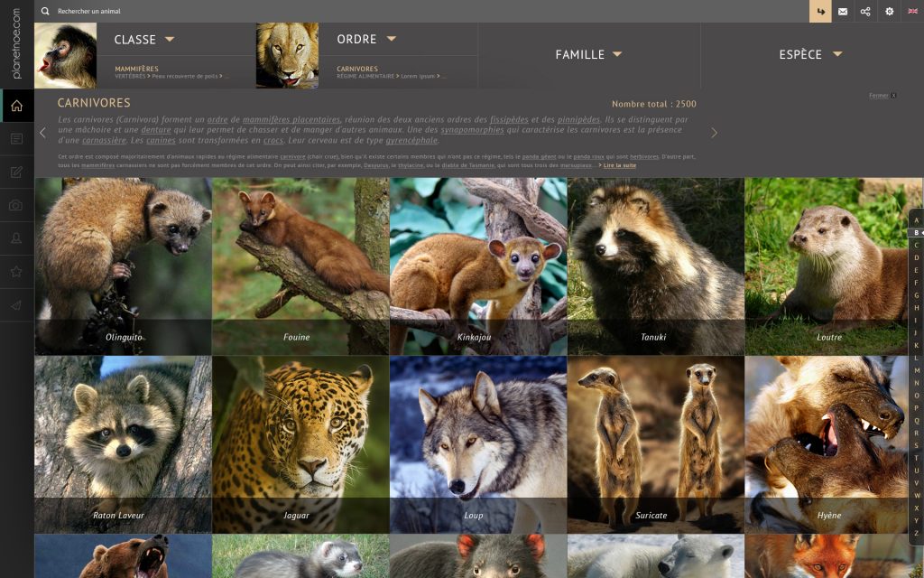Click the sidebar paper plane icon
The height and width of the screenshot is (578, 924).
pyautogui.click(x=16, y=305)
